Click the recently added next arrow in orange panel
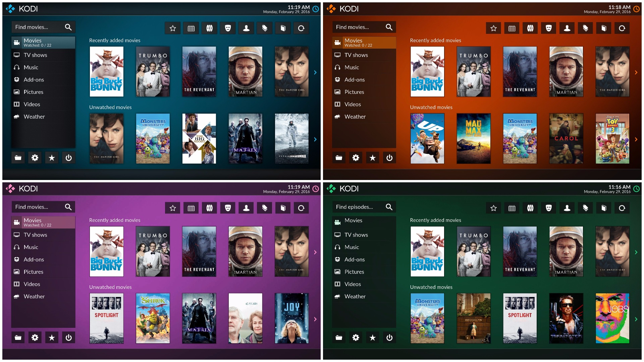The height and width of the screenshot is (362, 644). (636, 72)
